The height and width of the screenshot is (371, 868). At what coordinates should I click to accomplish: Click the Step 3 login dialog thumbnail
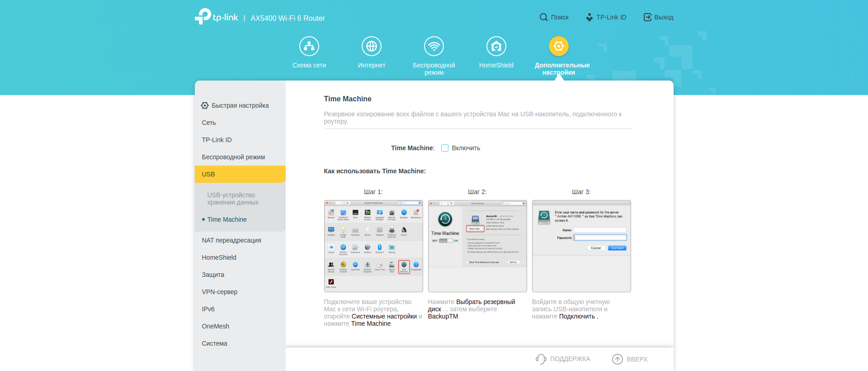click(x=581, y=246)
